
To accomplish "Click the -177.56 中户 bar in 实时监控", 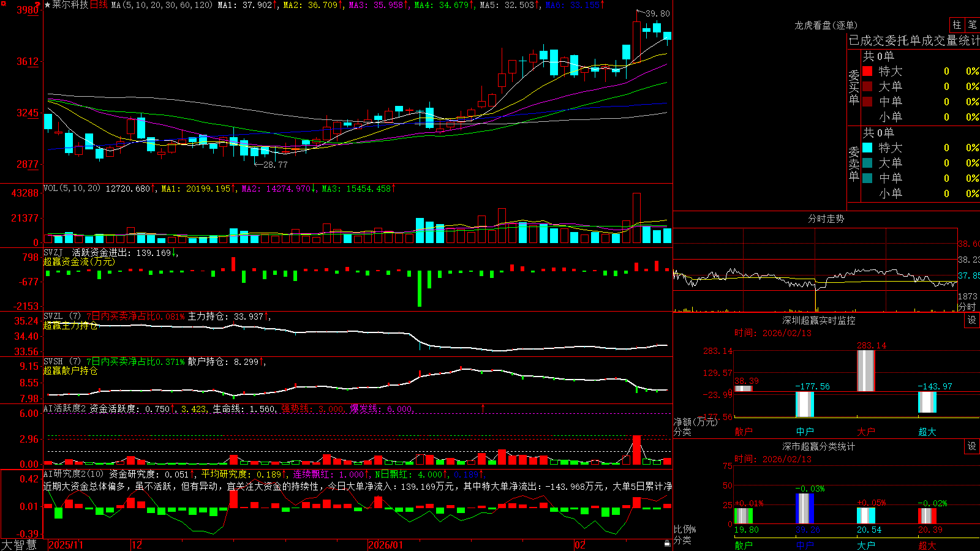I will (804, 404).
